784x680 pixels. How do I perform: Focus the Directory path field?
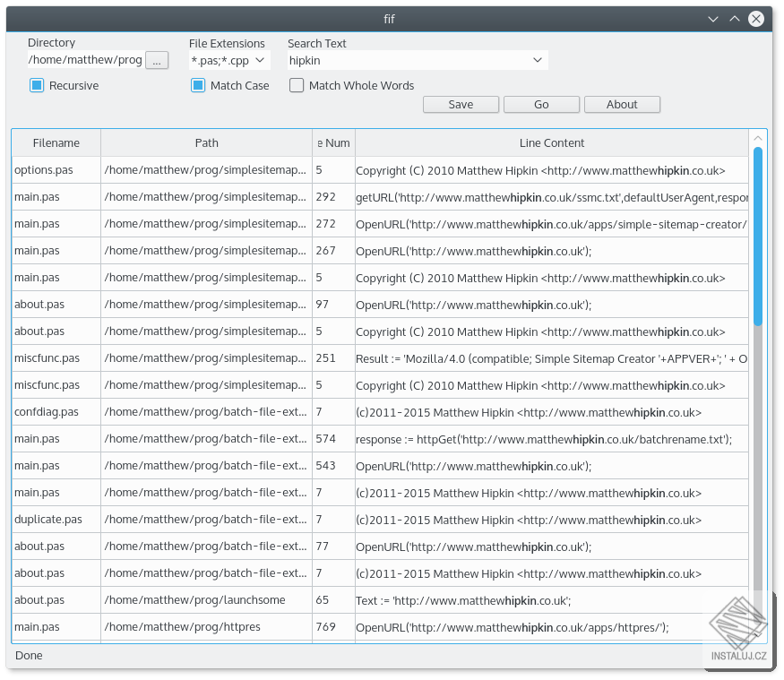click(85, 60)
